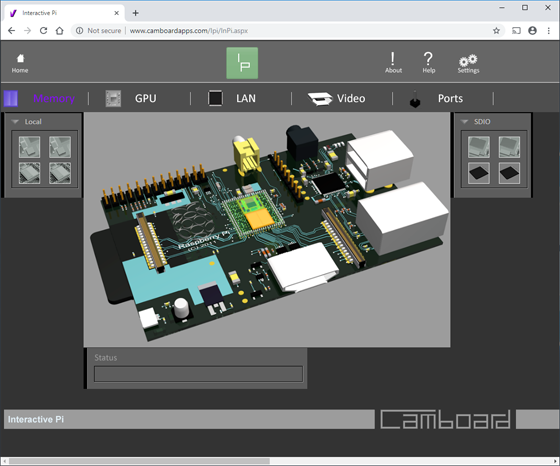
Task: Open Help question mark icon
Action: [428, 59]
